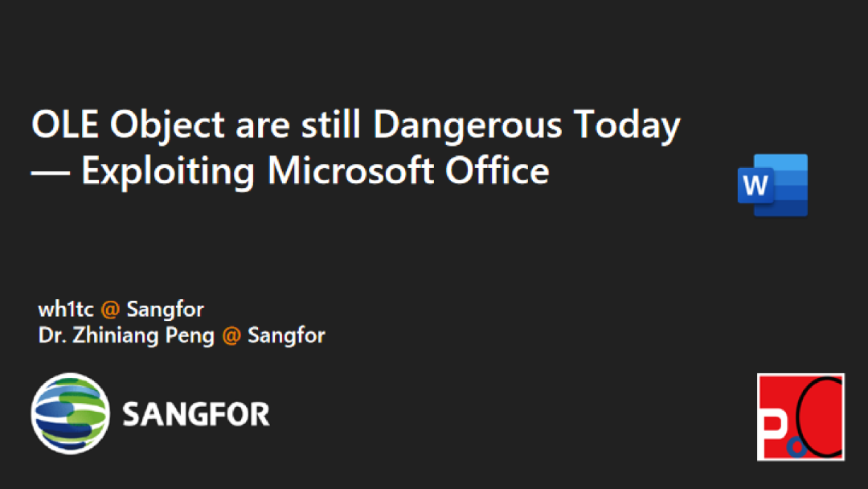
Task: Click the red PoC conference logo
Action: click(800, 417)
